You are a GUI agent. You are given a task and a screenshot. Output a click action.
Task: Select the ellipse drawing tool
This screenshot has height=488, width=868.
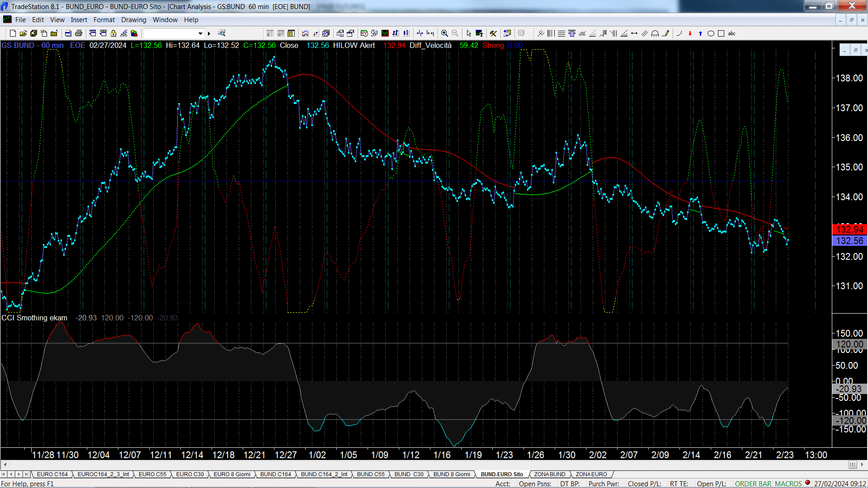(711, 33)
